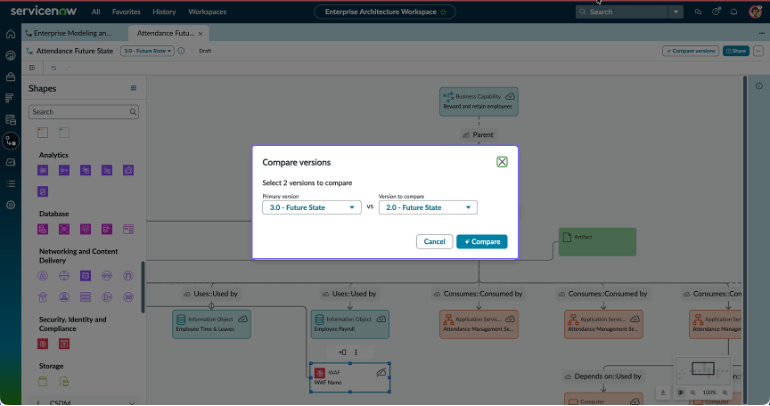Click the global Search field
This screenshot has height=406, width=770.
point(622,12)
